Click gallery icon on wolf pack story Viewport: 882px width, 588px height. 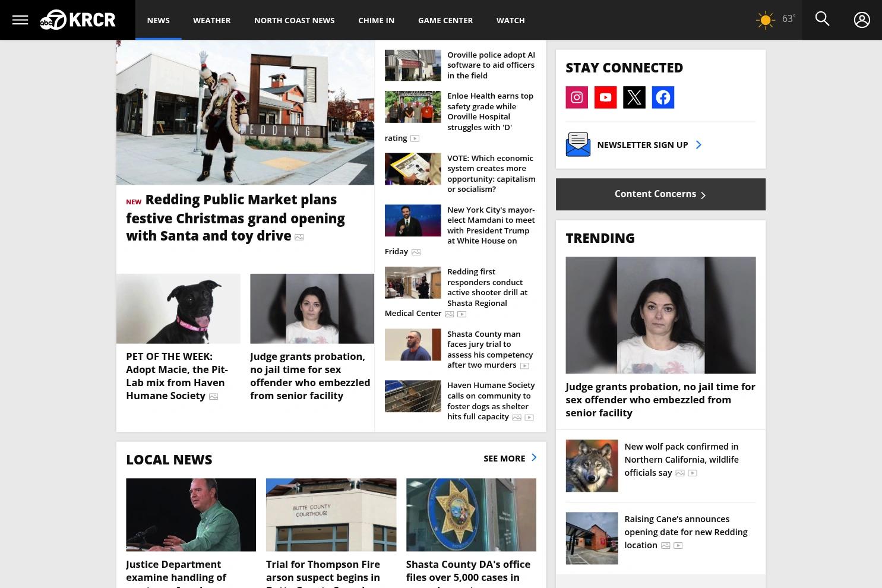coord(680,473)
